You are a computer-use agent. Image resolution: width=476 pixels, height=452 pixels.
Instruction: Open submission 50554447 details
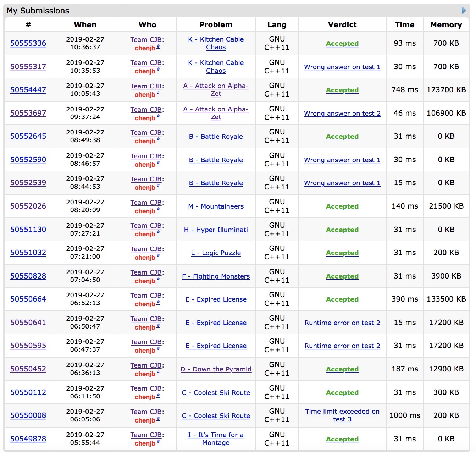coord(28,90)
